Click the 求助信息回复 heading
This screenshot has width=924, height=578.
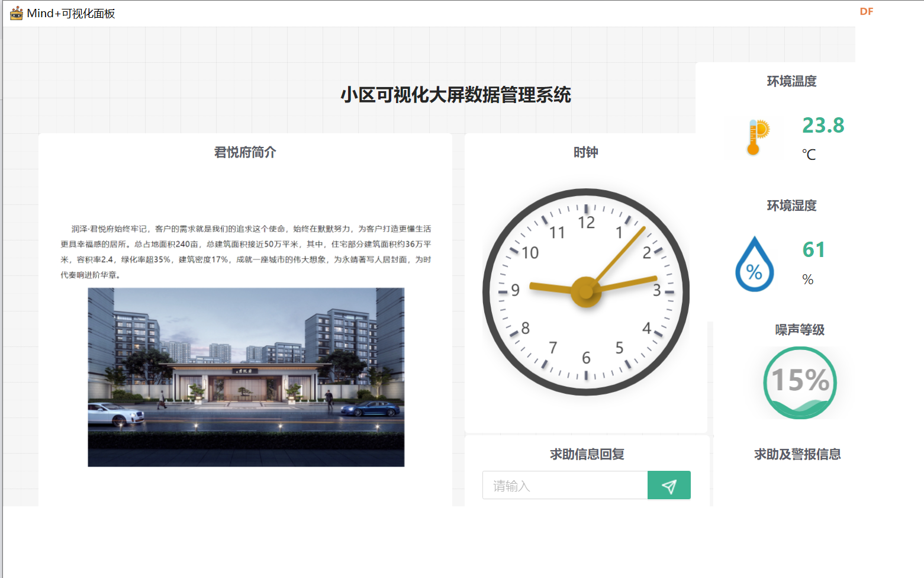pyautogui.click(x=587, y=454)
